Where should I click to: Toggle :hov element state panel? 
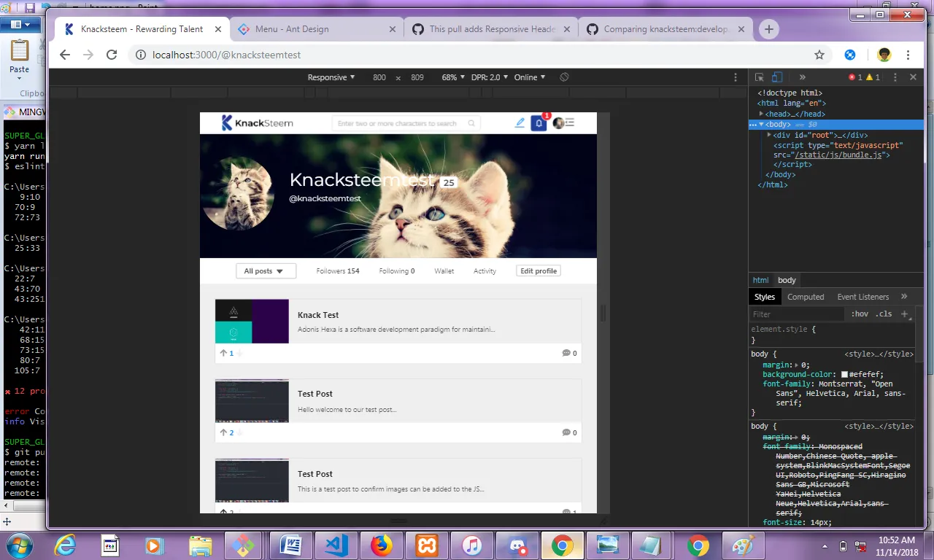(x=860, y=314)
